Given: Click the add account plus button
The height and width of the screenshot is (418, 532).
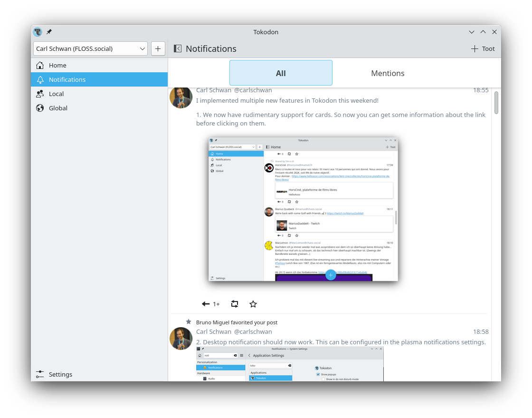Looking at the screenshot, I should [158, 49].
